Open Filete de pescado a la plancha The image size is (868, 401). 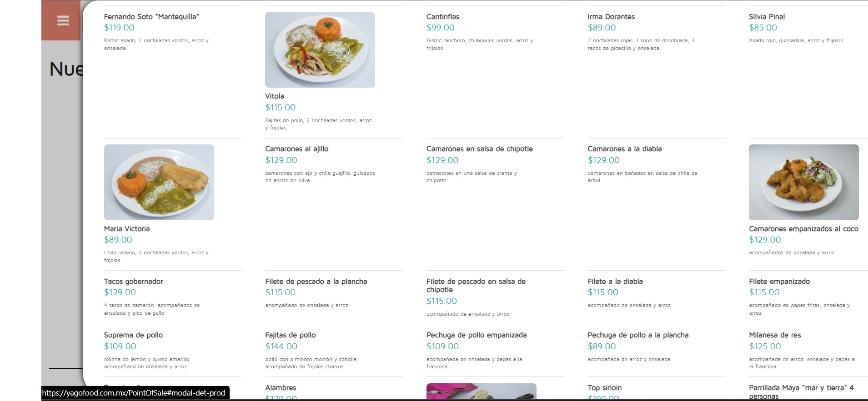click(x=316, y=282)
